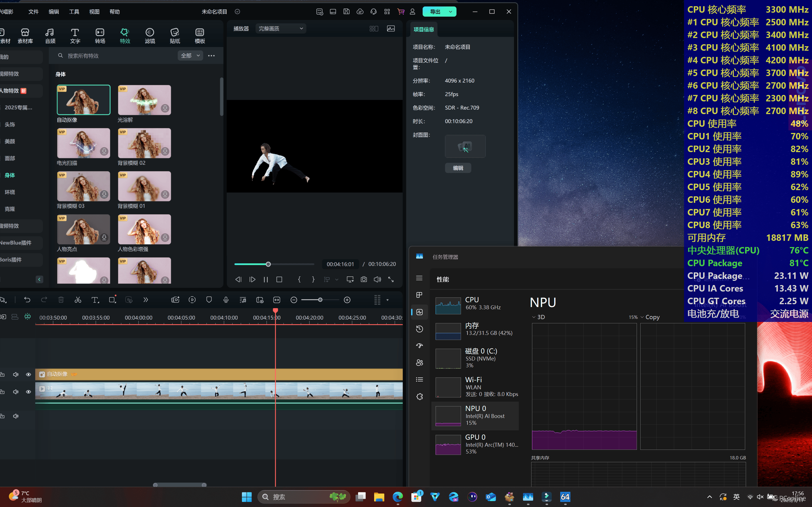Take a snapshot with the camera icon
This screenshot has height=507, width=812.
[364, 279]
